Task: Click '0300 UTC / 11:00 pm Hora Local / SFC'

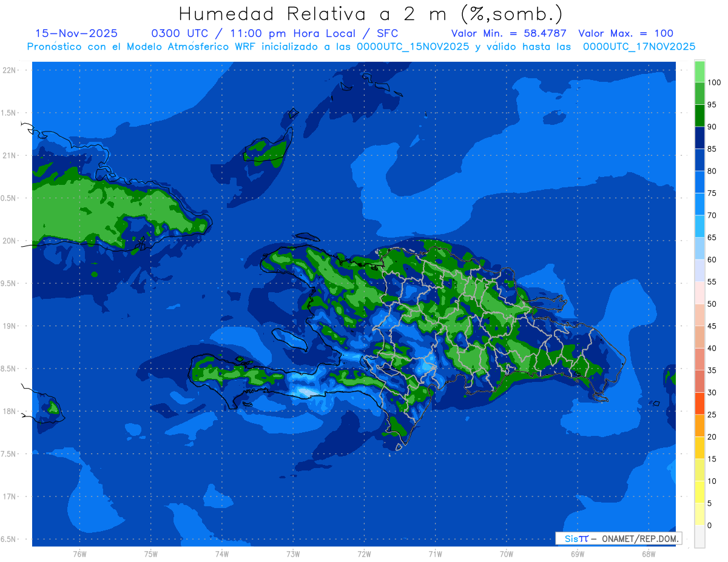Action: (274, 33)
